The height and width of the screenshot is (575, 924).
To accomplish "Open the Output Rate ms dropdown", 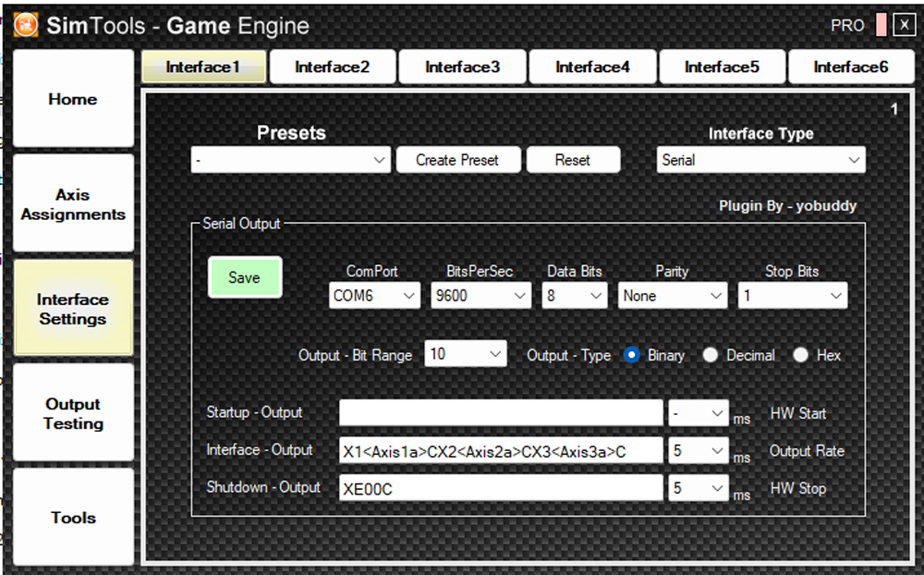I will pyautogui.click(x=699, y=451).
